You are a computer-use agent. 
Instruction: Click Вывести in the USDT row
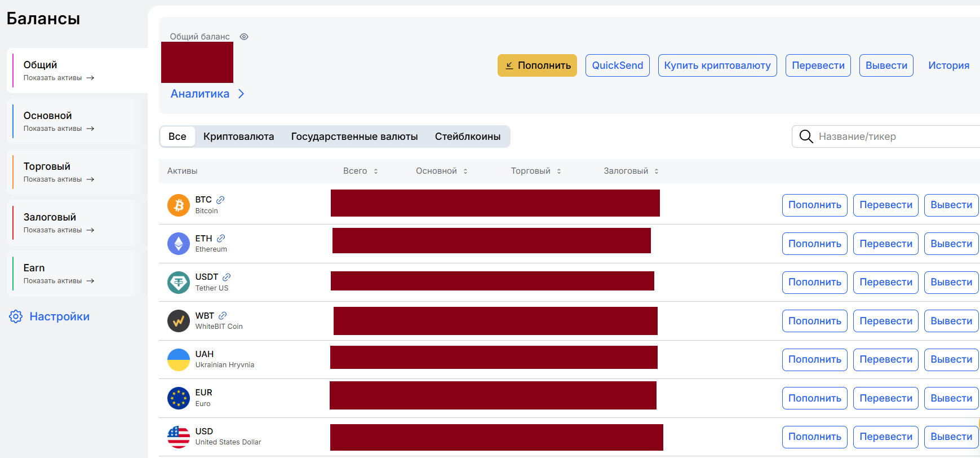tap(951, 283)
